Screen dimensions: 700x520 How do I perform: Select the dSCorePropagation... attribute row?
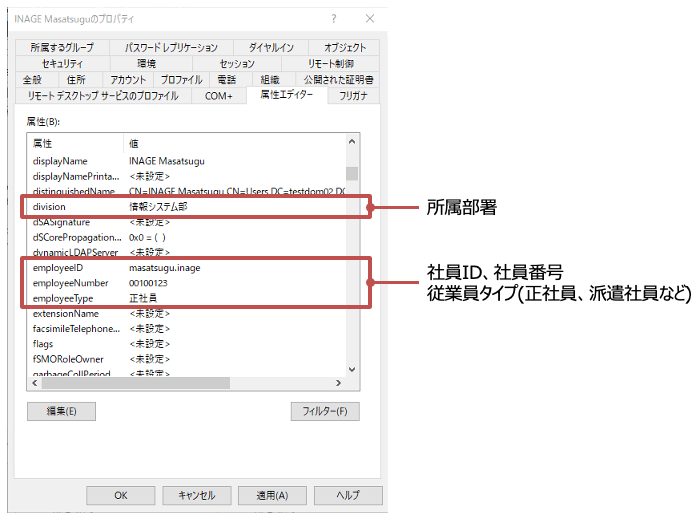coord(187,237)
